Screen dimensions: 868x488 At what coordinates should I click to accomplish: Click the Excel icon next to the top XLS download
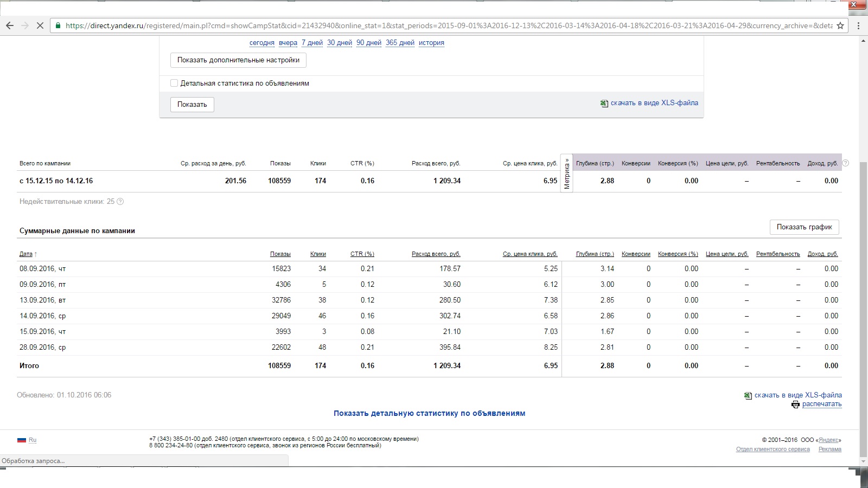tap(604, 103)
